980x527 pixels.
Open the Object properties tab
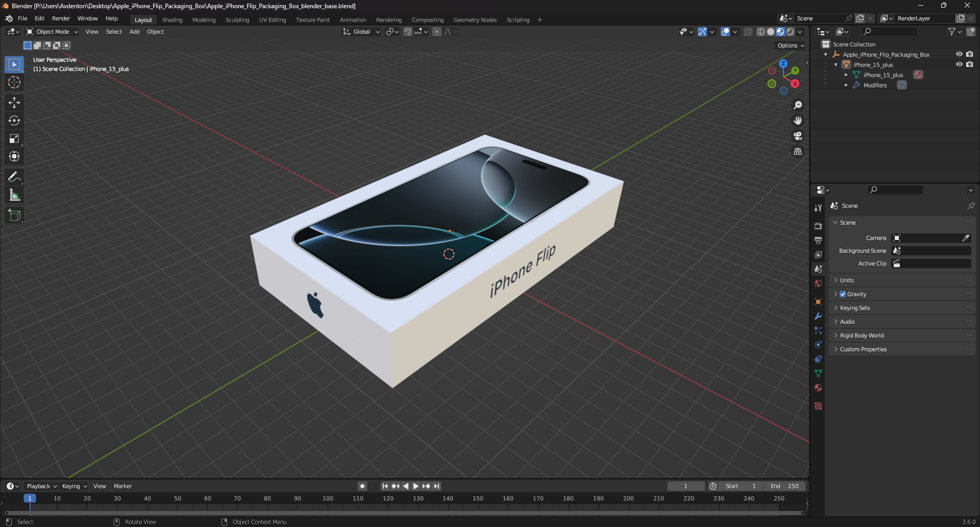[818, 302]
